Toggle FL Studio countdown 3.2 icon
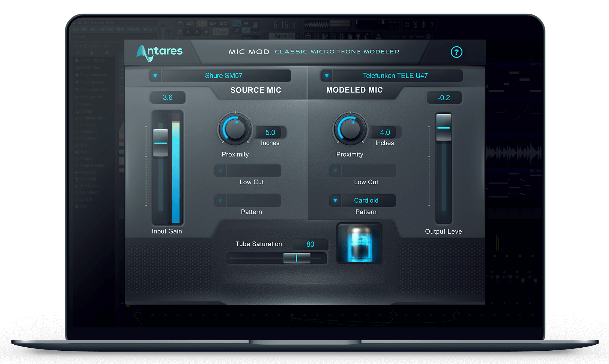Viewport: 609px width, 364px height. pyautogui.click(x=202, y=23)
